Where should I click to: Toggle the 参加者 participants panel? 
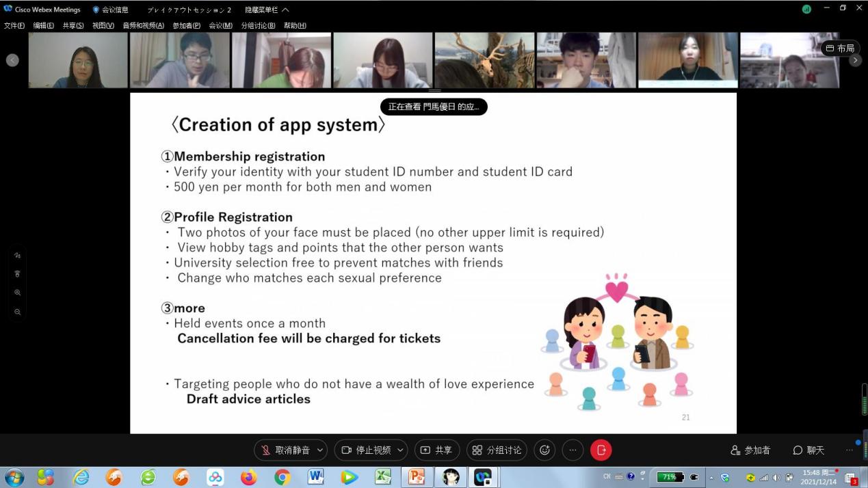[x=750, y=450]
